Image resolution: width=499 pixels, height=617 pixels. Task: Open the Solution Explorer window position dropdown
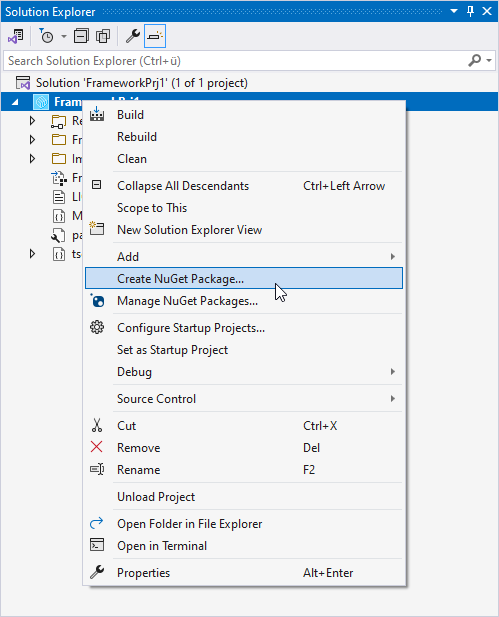pyautogui.click(x=454, y=11)
